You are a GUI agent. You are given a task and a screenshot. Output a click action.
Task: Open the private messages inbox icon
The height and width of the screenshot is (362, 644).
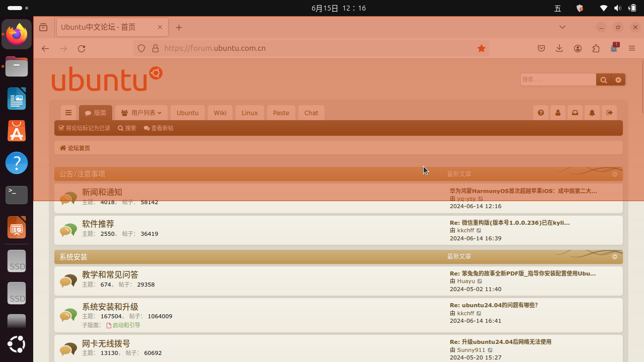click(575, 113)
